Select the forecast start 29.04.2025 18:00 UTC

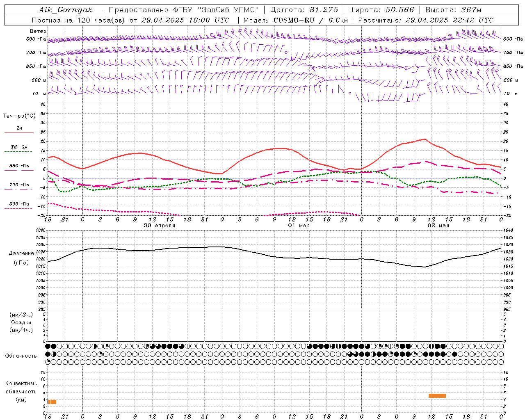point(185,20)
